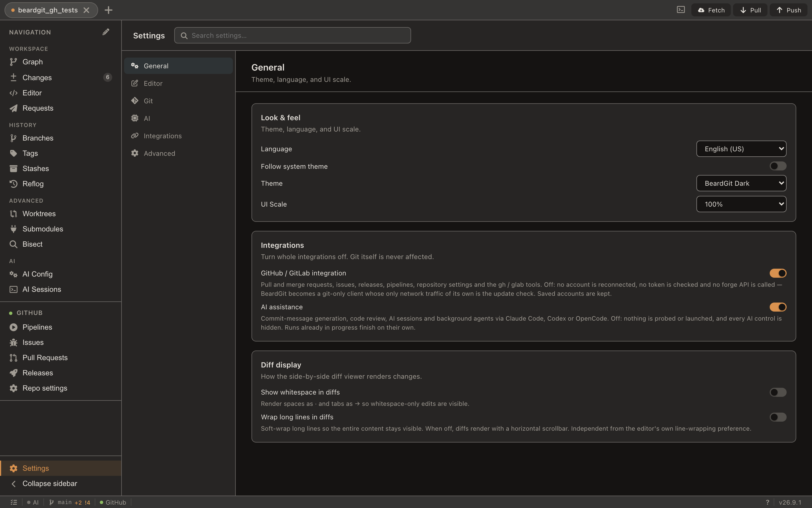Open AI Sessions

tap(61, 289)
